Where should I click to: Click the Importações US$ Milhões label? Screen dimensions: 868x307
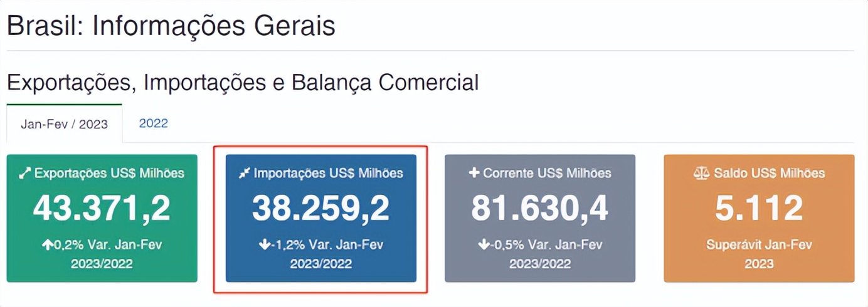click(x=328, y=174)
